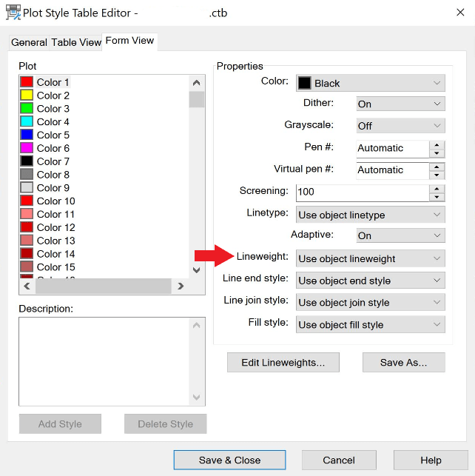Select Color 3 green swatch
The width and height of the screenshot is (475, 476).
[x=27, y=108]
